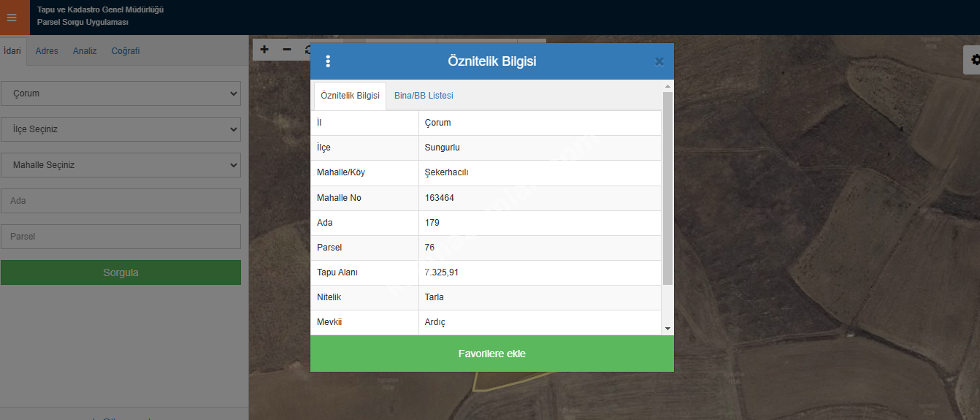Click the Favorilere ekle button
This screenshot has height=420, width=980.
click(x=491, y=354)
